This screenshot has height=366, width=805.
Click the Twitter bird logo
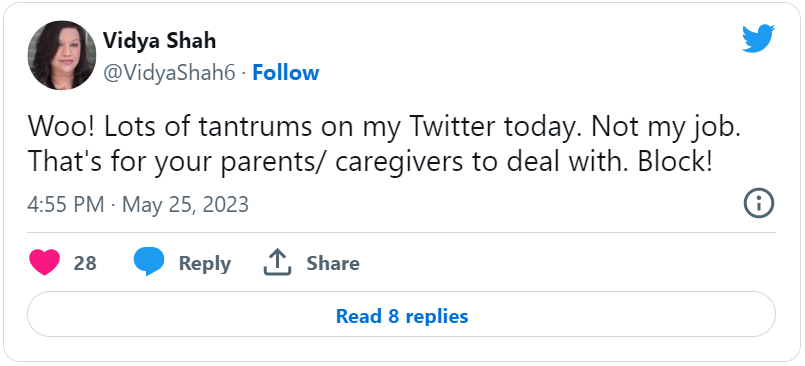click(x=758, y=38)
